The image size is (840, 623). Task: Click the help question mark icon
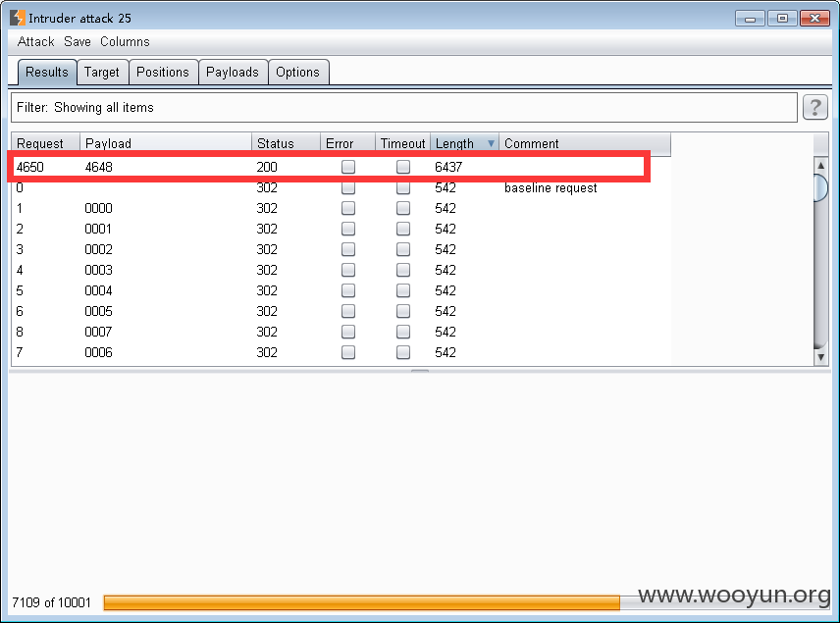pyautogui.click(x=814, y=107)
